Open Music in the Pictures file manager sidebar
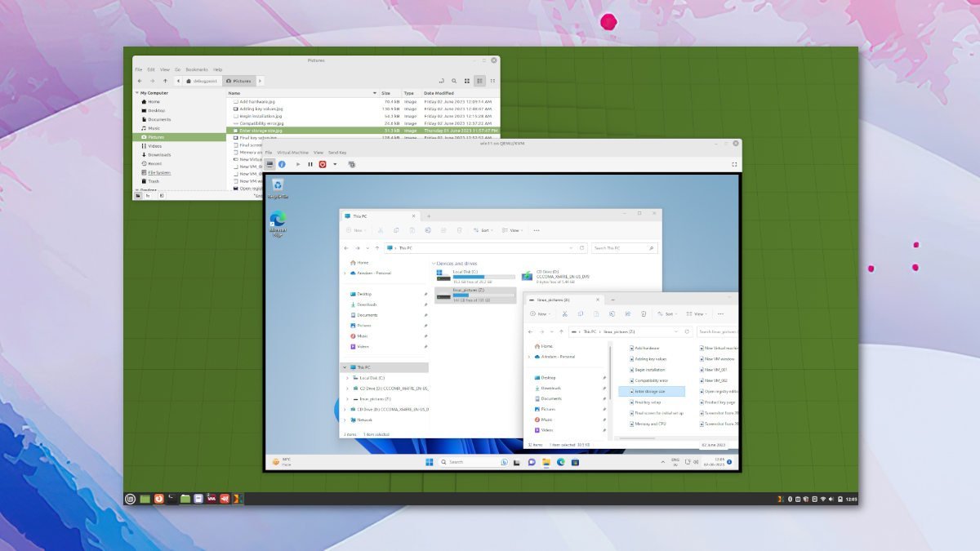 pyautogui.click(x=154, y=128)
